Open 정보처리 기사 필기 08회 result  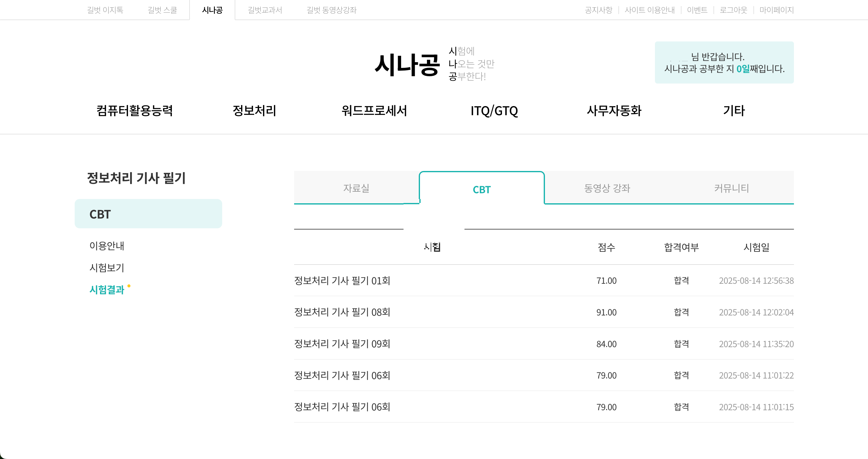click(x=342, y=312)
